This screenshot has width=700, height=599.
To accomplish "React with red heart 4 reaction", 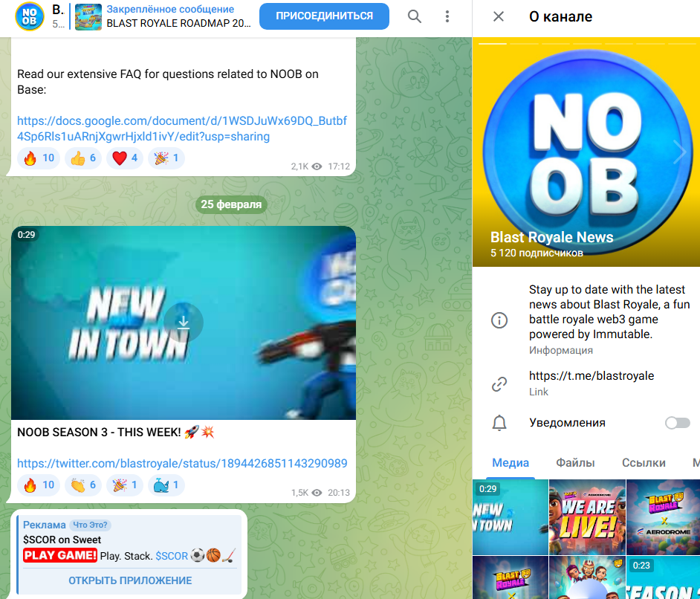I will (x=125, y=158).
